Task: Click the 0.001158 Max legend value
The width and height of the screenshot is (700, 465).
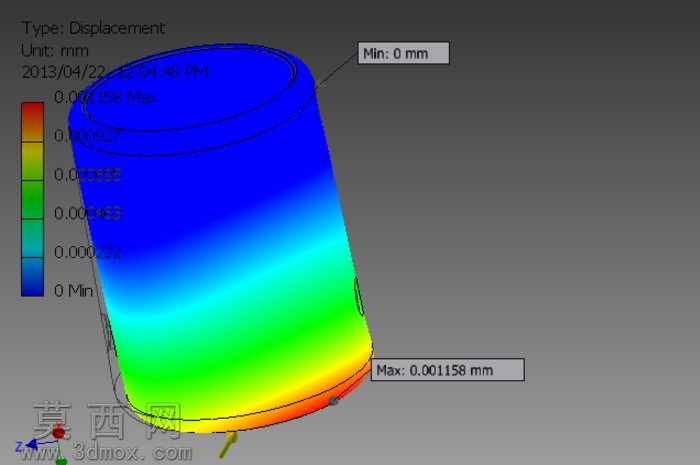Action: tap(105, 97)
